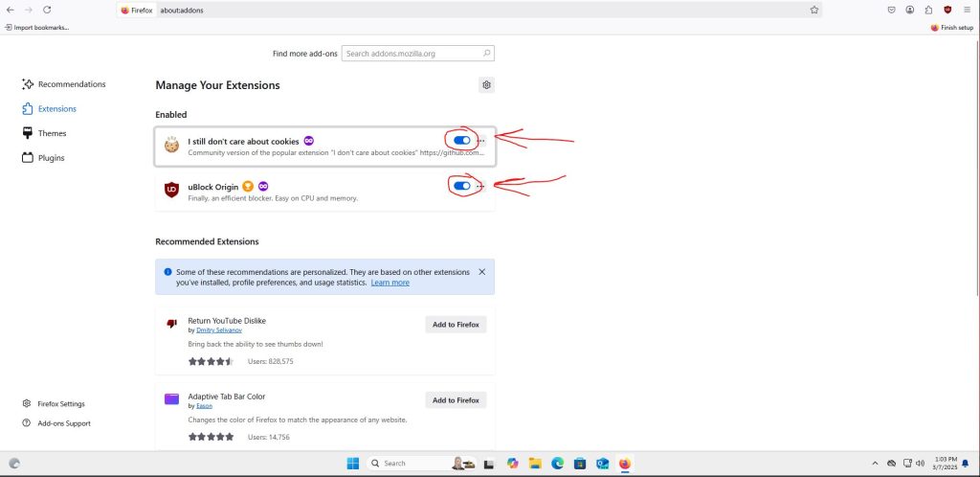Click the uBlock Origin toolbar shield icon
Viewport: 980px width, 477px height.
pyautogui.click(x=947, y=10)
